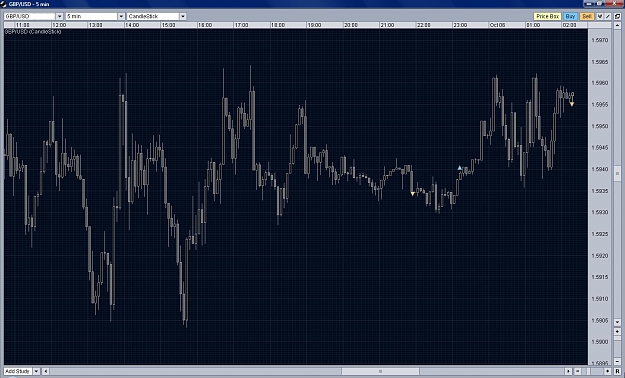This screenshot has width=625, height=378.
Task: Open the Add Study dropdown arrow
Action: (36, 371)
